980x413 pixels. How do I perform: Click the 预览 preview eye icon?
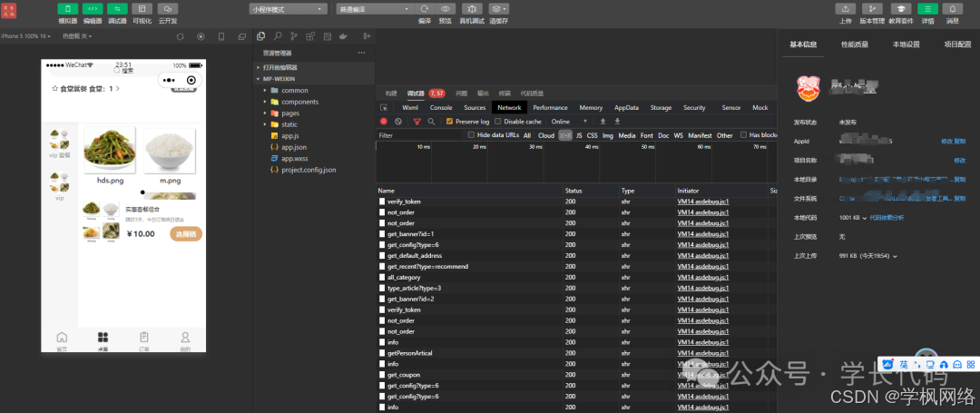pos(445,9)
